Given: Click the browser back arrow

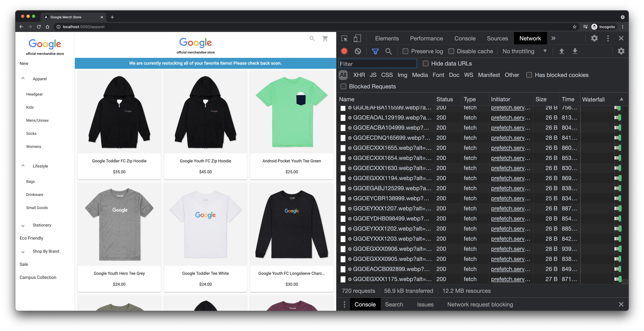Looking at the screenshot, I should coord(21,27).
